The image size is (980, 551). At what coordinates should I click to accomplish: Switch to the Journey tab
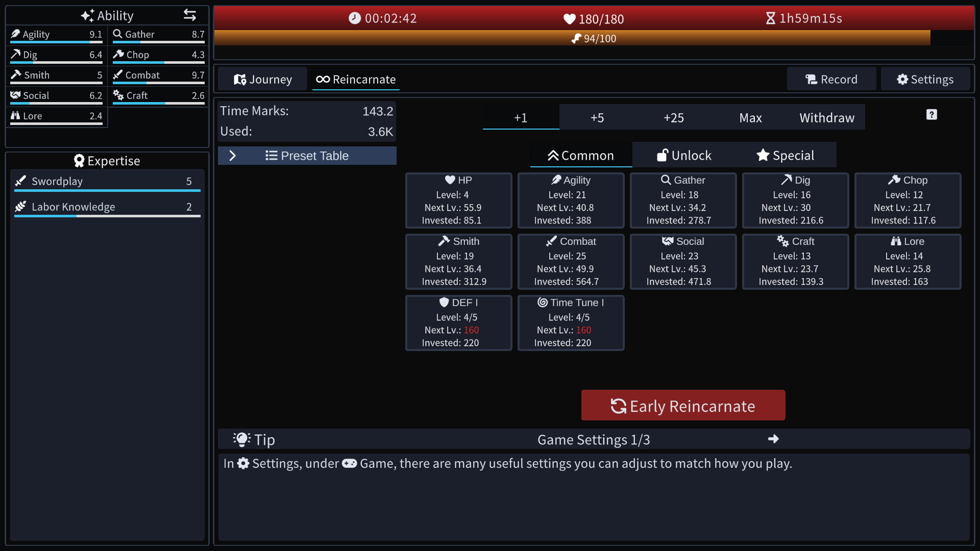pyautogui.click(x=263, y=79)
